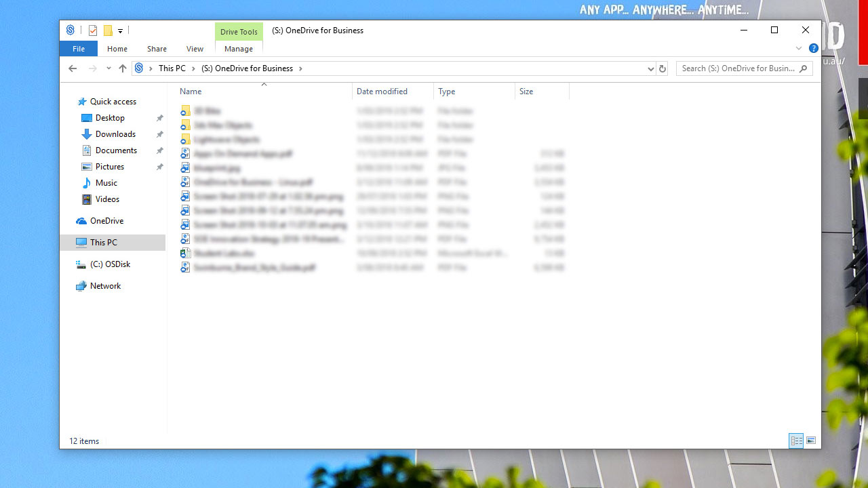The image size is (868, 488).
Task: Start a search using the magnifier icon
Action: coord(803,68)
